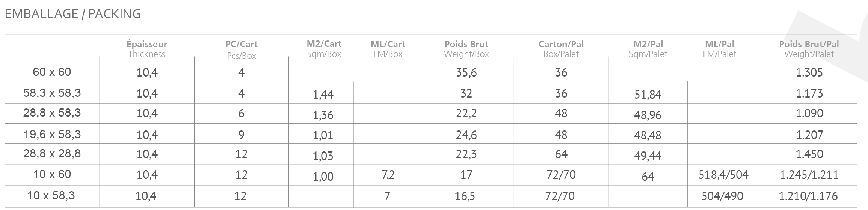This screenshot has height=210, width=868.
Task: Click the ML/Cart LM/Box header
Action: (x=388, y=49)
